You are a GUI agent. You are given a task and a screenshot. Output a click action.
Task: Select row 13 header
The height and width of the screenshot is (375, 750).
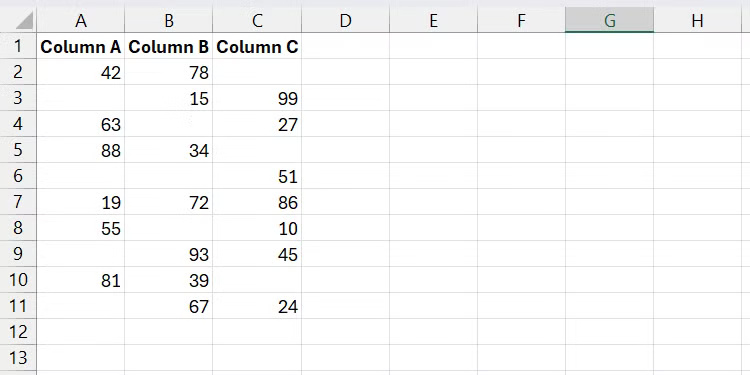(x=18, y=357)
